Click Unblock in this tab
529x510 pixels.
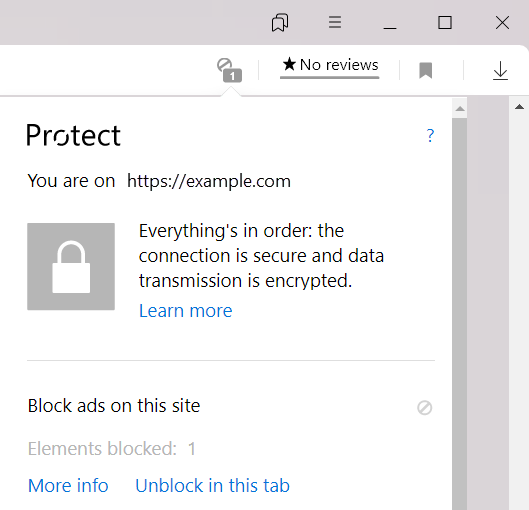(213, 486)
